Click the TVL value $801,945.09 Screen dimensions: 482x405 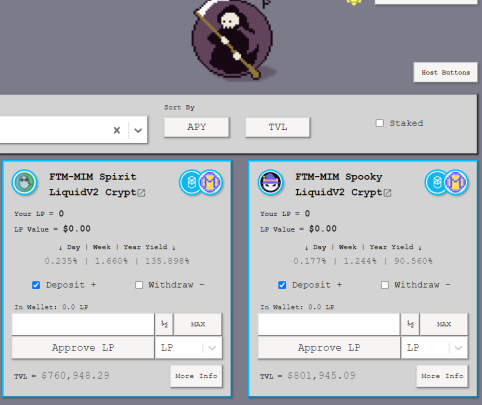321,376
